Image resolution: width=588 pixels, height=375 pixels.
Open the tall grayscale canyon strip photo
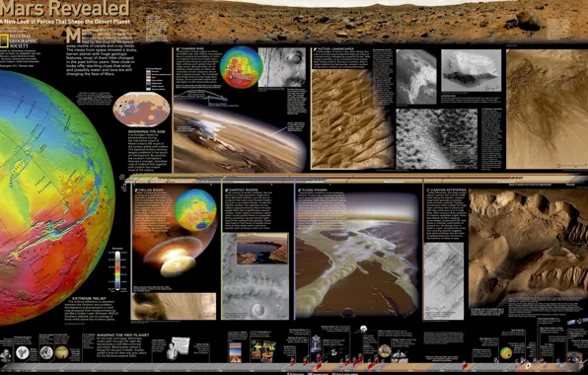444,281
